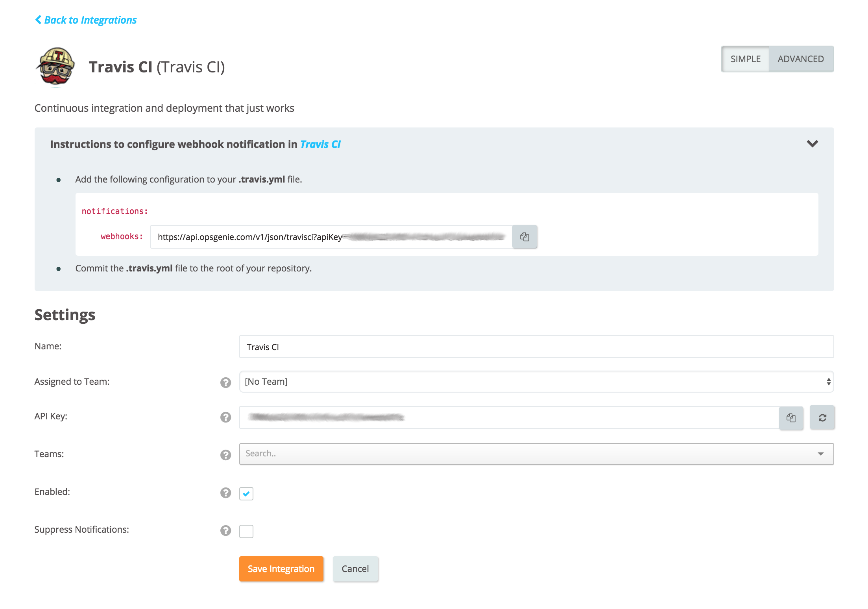The height and width of the screenshot is (609, 868).
Task: Go Back to Integrations link
Action: pyautogui.click(x=86, y=20)
